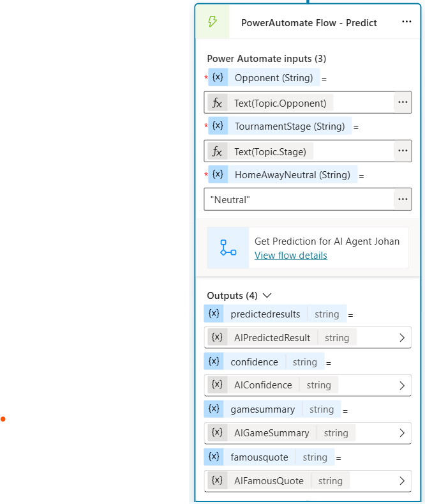Open options for the "Neutral" input

[403, 199]
